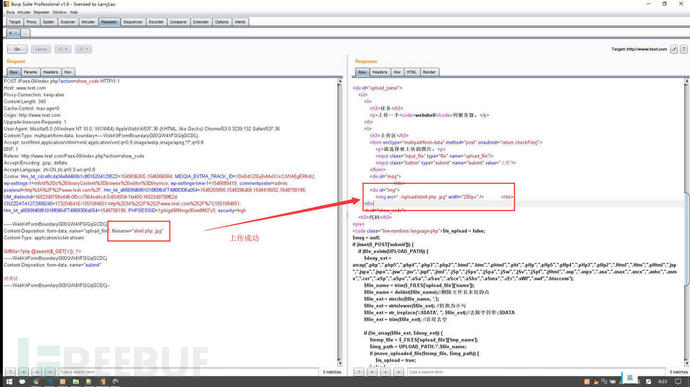This screenshot has height=387, width=690.
Task: Select the Request Params tab
Action: 30,72
